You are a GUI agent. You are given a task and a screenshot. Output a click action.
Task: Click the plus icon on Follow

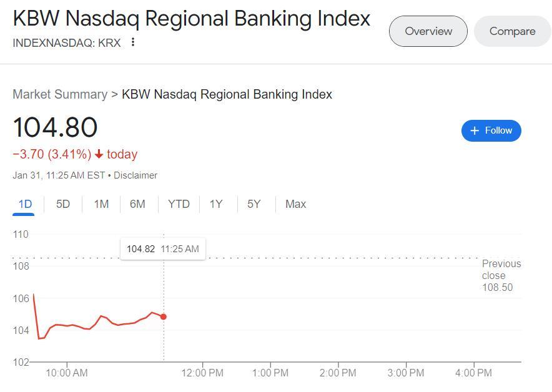475,130
